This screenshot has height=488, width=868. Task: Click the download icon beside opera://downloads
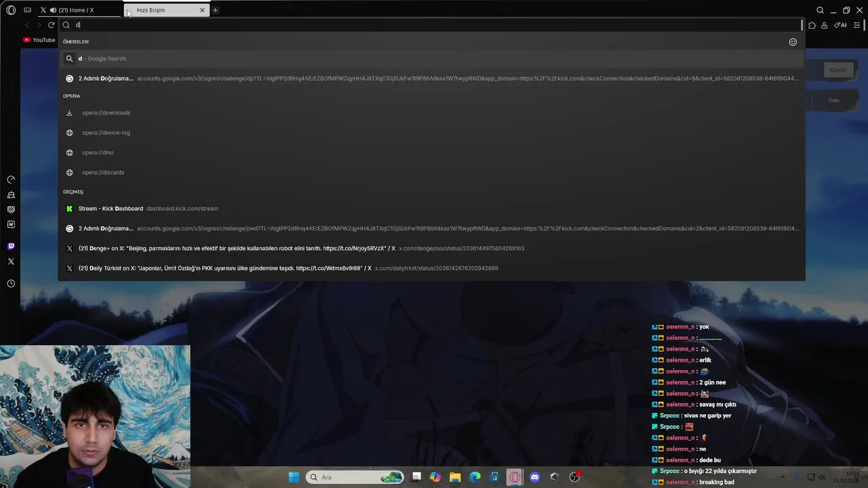(x=69, y=113)
